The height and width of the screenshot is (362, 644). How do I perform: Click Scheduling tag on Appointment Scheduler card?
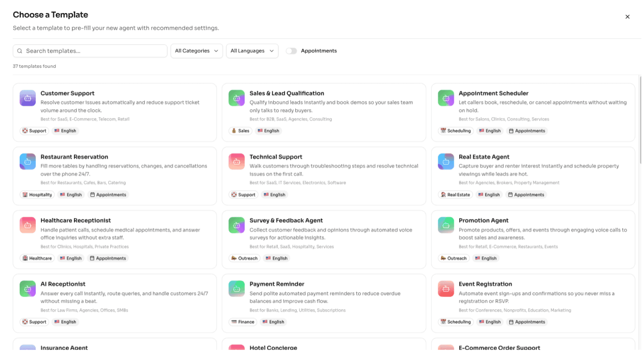coord(456,131)
